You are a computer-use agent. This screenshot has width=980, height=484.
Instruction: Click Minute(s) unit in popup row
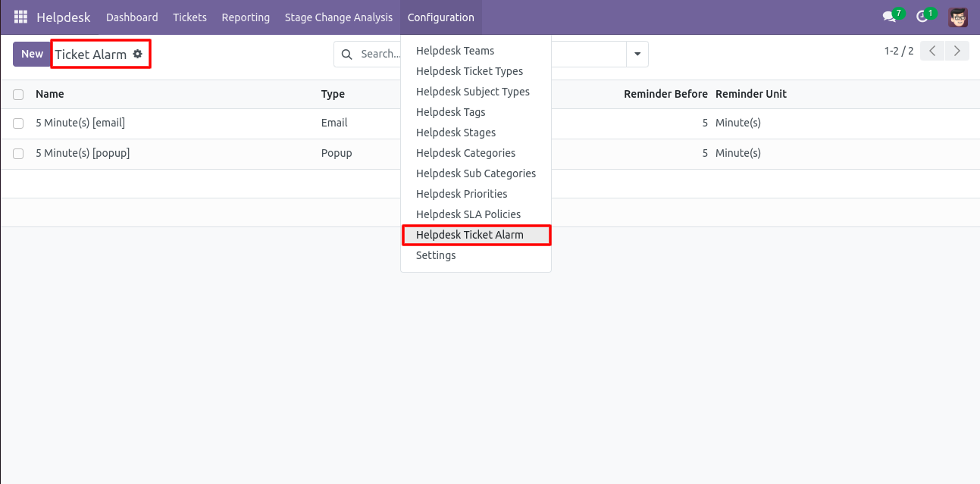(x=738, y=153)
